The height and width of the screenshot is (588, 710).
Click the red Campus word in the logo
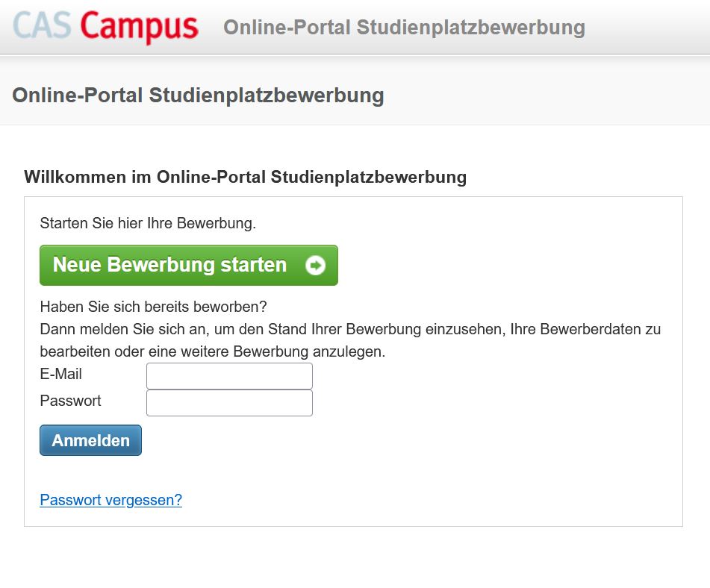click(140, 27)
